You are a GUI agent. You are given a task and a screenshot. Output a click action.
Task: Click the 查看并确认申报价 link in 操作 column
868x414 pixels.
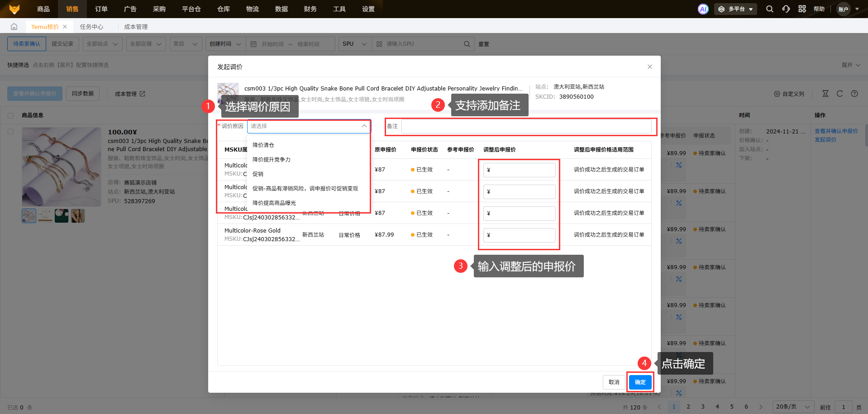(836, 131)
